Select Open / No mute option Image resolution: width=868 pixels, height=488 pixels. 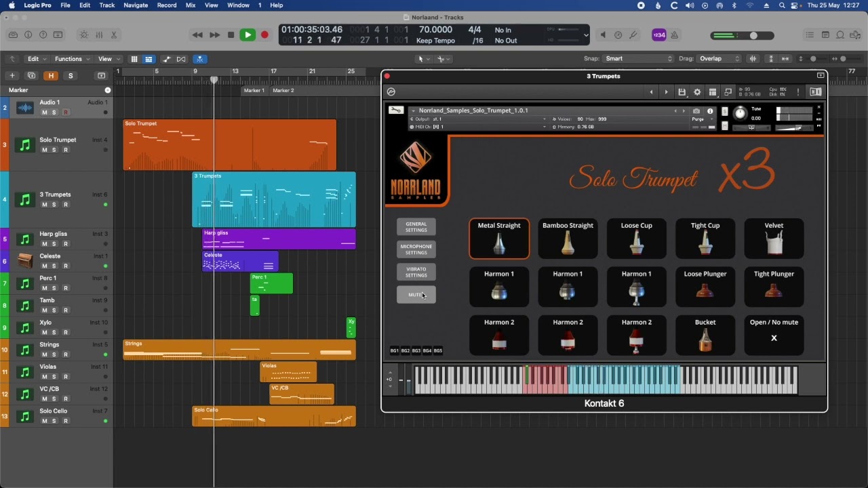pos(774,335)
